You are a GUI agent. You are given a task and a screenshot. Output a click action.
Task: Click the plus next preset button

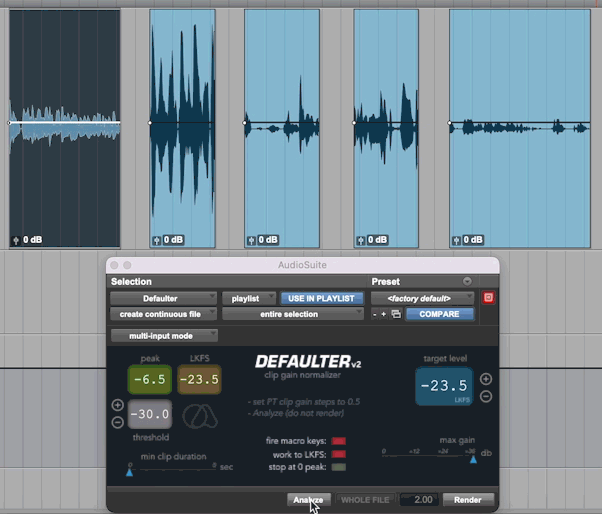pyautogui.click(x=384, y=314)
